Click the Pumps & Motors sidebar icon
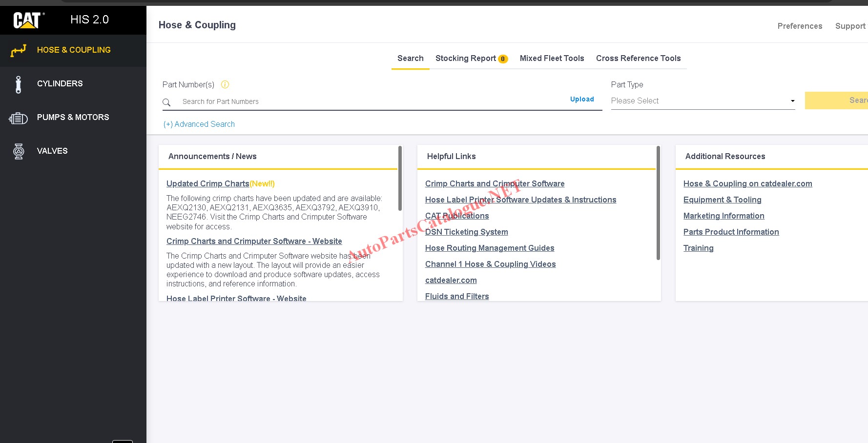The image size is (868, 443). coord(19,118)
